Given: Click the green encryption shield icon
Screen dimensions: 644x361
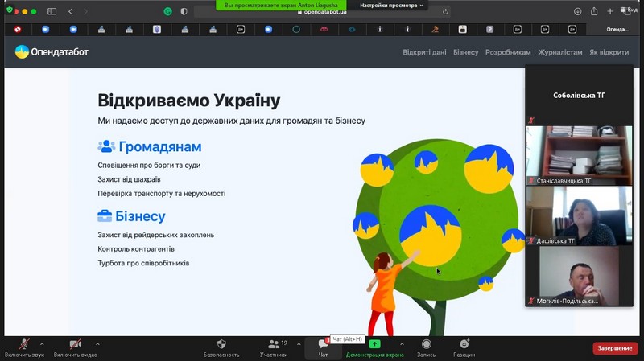Looking at the screenshot, I should [x=10, y=10].
